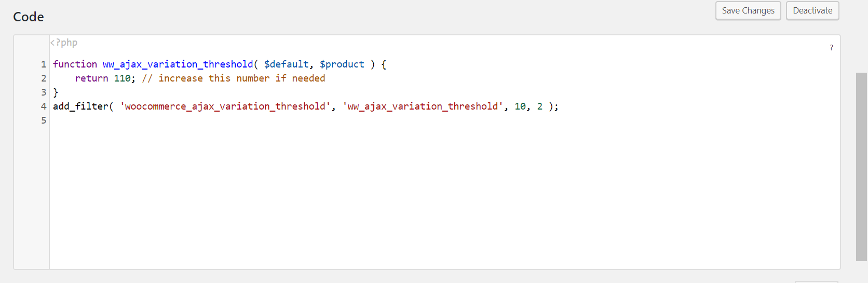Click the 'function' keyword on line 1
Viewport: 868px width, 283px height.
coord(75,64)
